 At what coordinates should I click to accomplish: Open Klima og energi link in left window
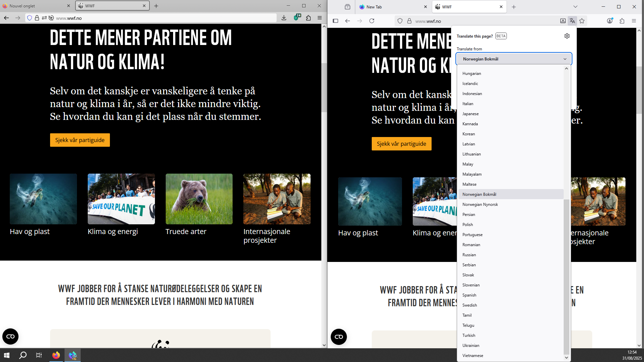(x=113, y=232)
